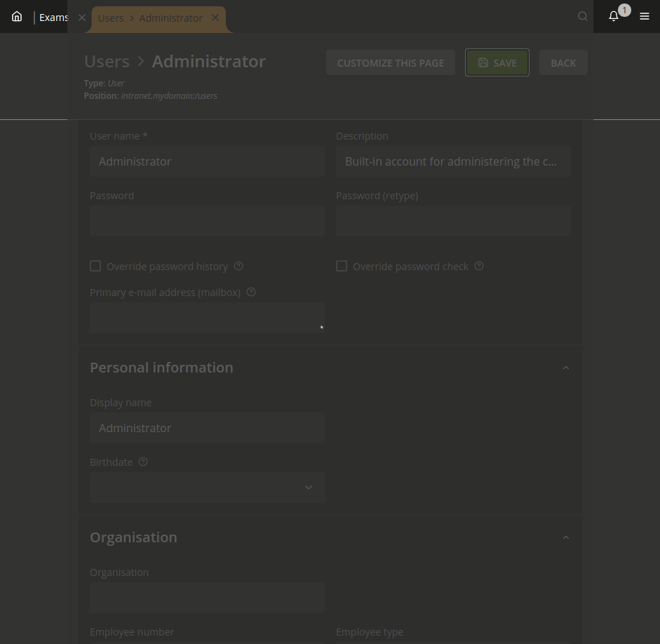Image resolution: width=660 pixels, height=644 pixels.
Task: Click help icon beside Override password history
Action: 238,267
